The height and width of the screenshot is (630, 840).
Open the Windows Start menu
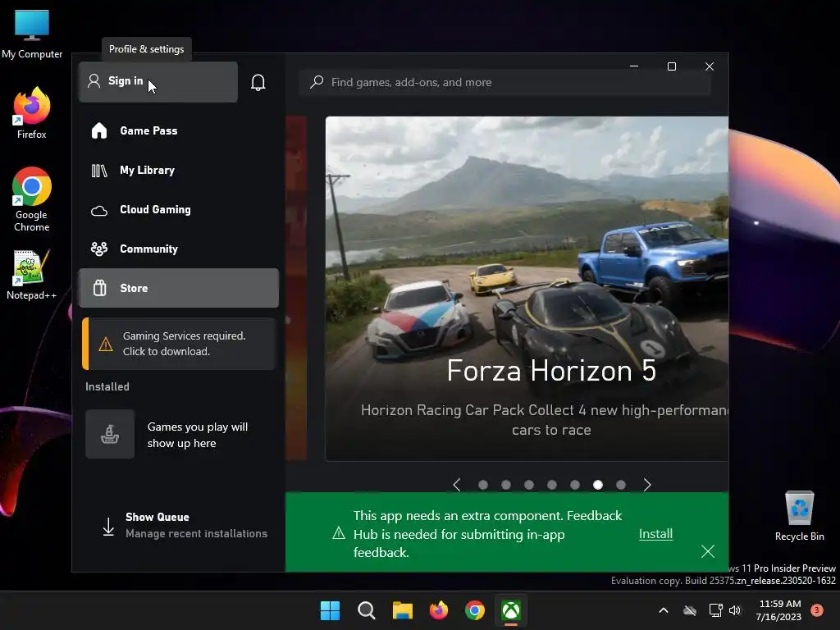click(x=330, y=610)
